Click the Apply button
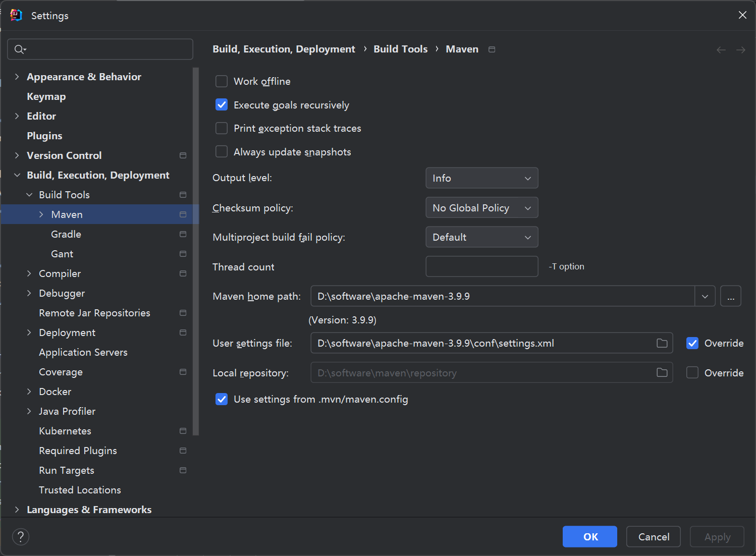Viewport: 756px width, 556px height. (x=717, y=537)
